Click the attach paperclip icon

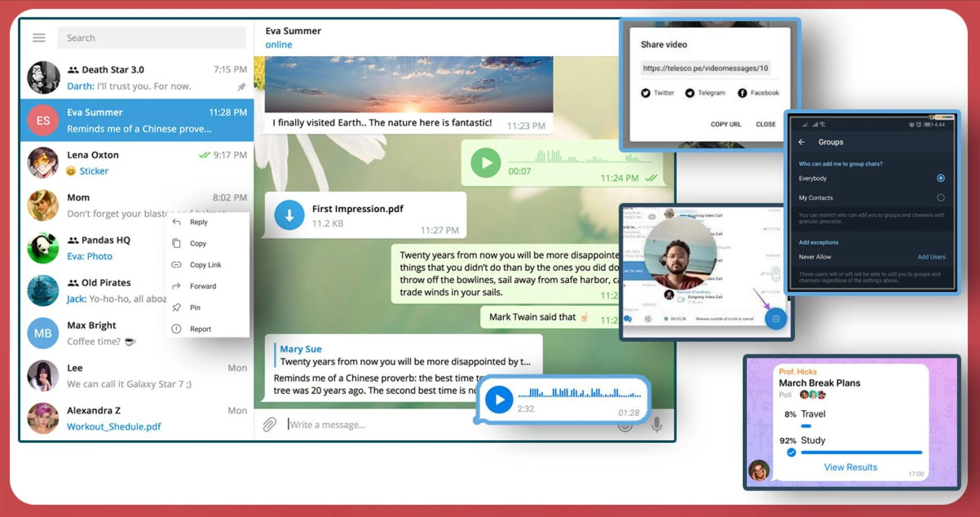[x=269, y=425]
